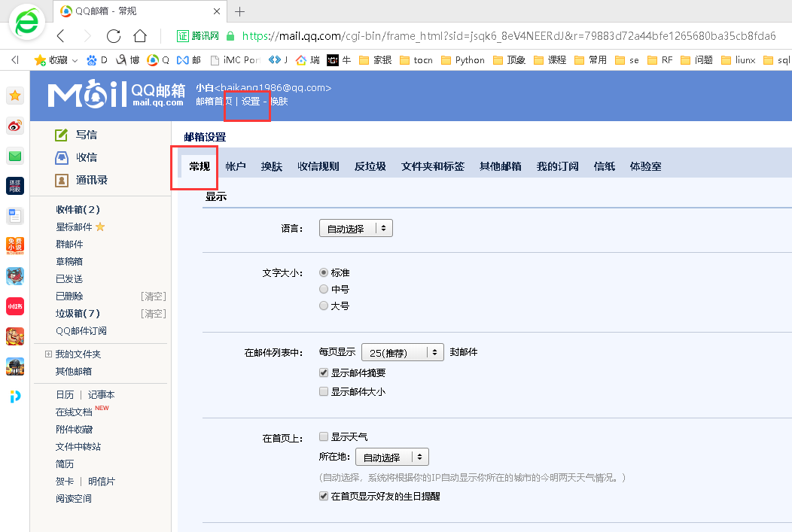Open the 博 bookmark

pos(128,60)
